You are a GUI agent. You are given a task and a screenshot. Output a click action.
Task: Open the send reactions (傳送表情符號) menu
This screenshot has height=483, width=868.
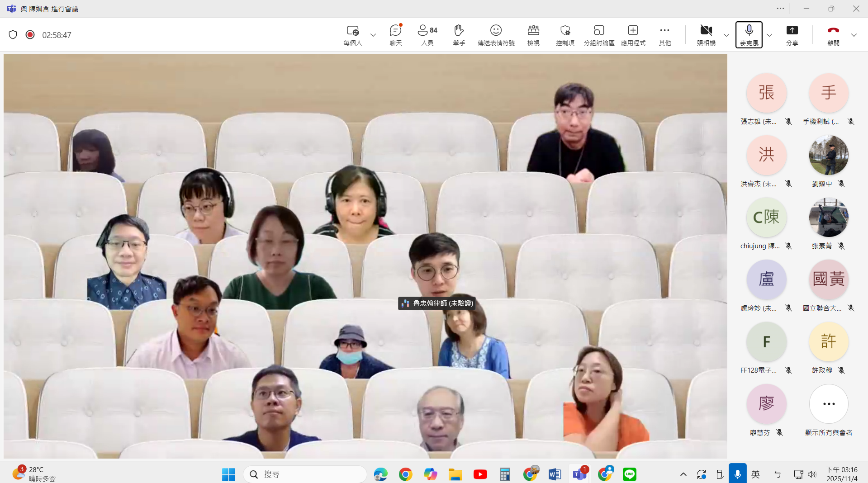click(x=496, y=34)
